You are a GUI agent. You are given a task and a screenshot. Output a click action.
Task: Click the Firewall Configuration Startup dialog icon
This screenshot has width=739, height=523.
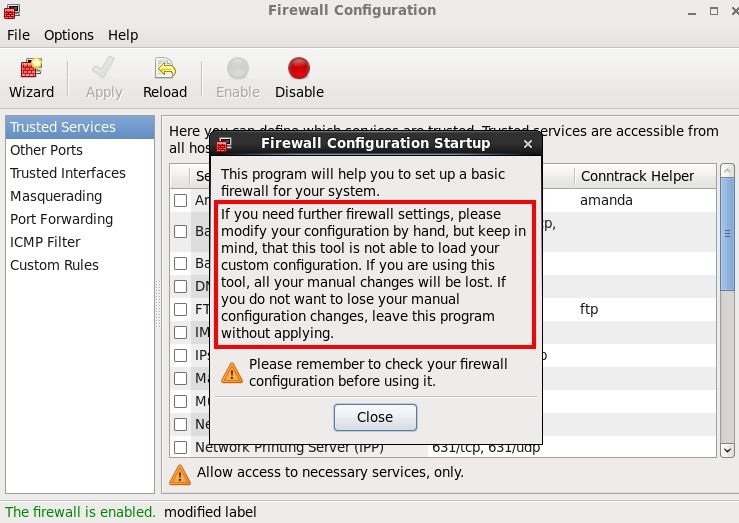pos(224,145)
